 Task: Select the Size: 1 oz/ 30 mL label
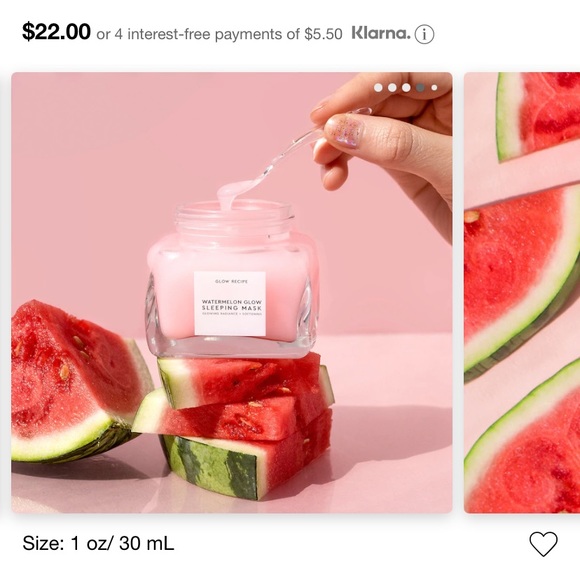[x=98, y=543]
